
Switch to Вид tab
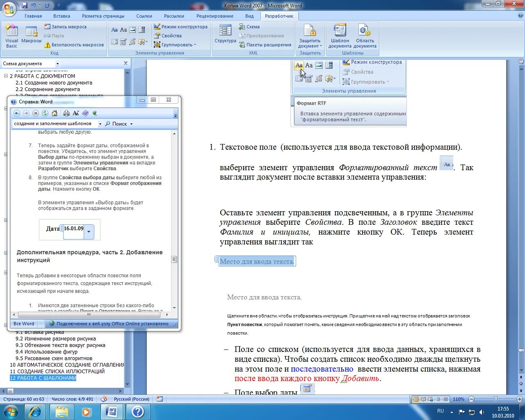[249, 16]
